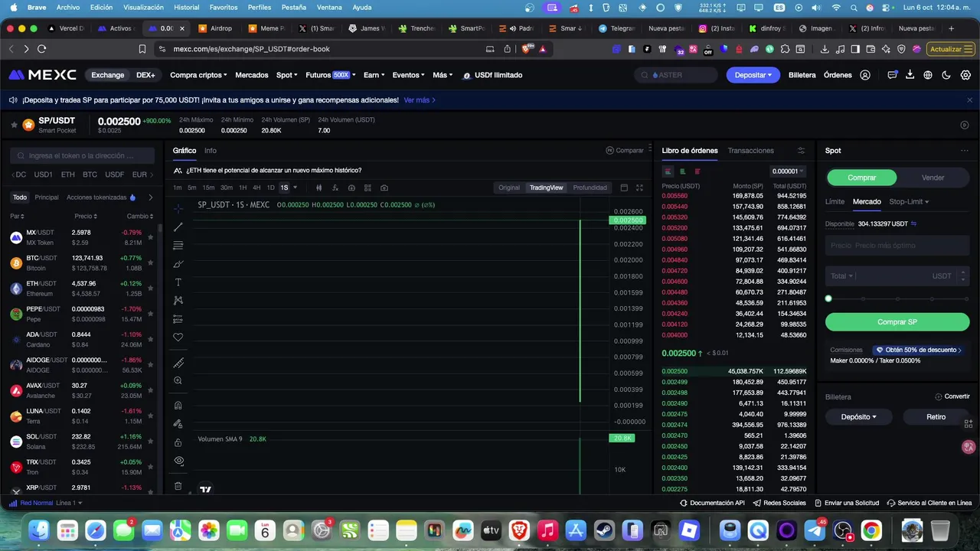
Task: Open the 1S timeframe dropdown arrow
Action: [x=296, y=187]
